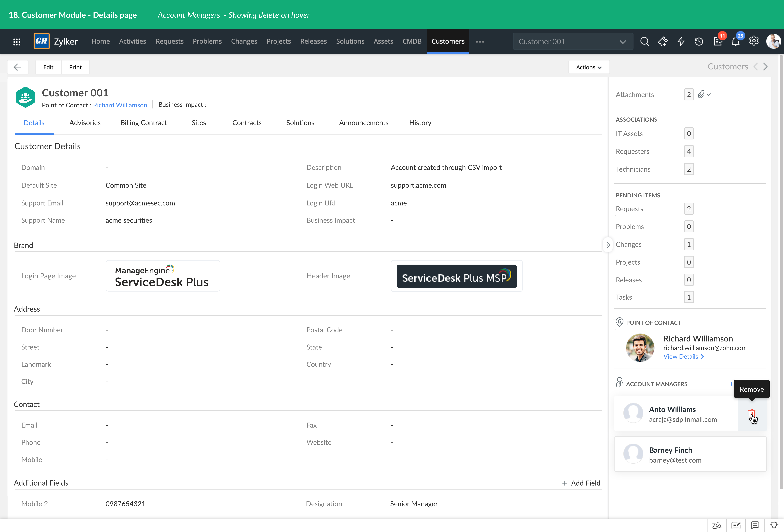Switch to the Billing Contract tab
The height and width of the screenshot is (532, 784).
(144, 123)
